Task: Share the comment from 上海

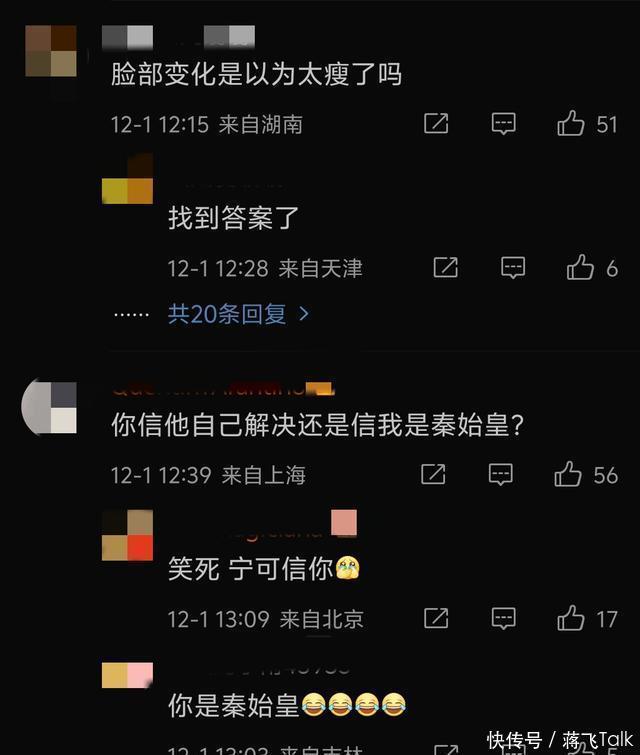Action: pyautogui.click(x=433, y=474)
